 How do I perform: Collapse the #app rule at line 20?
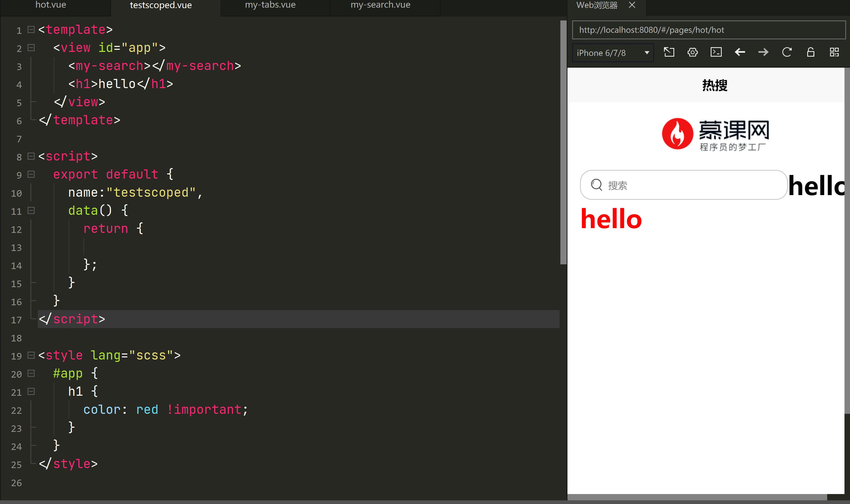click(x=31, y=373)
